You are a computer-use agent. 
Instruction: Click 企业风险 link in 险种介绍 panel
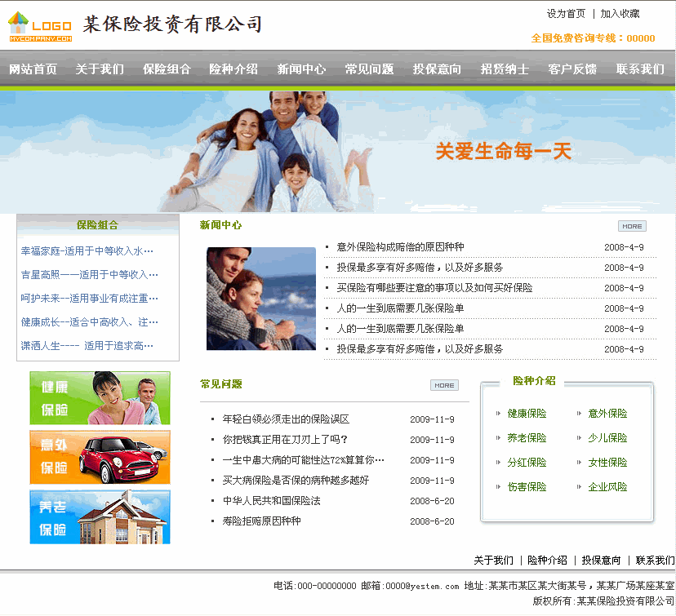coord(607,487)
